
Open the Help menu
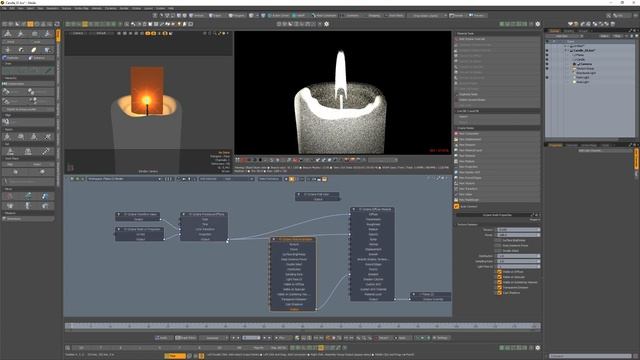[x=171, y=8]
